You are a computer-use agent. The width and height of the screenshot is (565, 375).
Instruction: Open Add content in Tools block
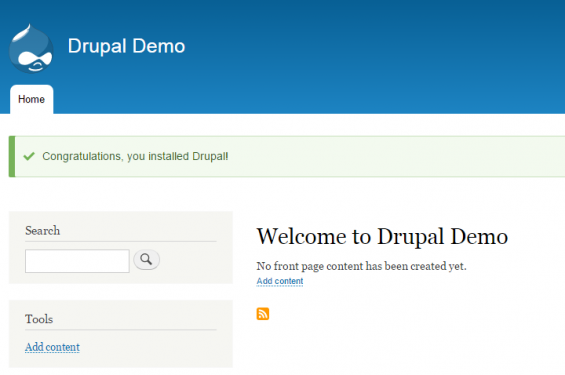coord(52,347)
